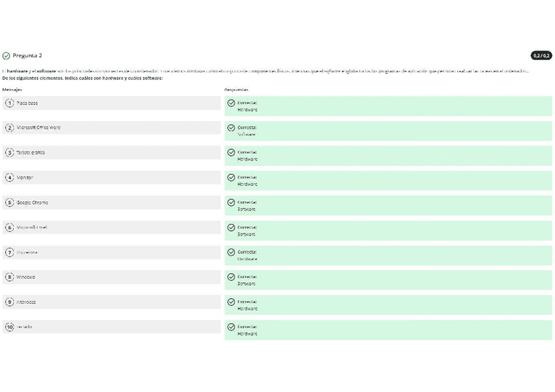This screenshot has height=392, width=555.
Task: Select the numbered circle 8 for Windows
Action: 9,277
